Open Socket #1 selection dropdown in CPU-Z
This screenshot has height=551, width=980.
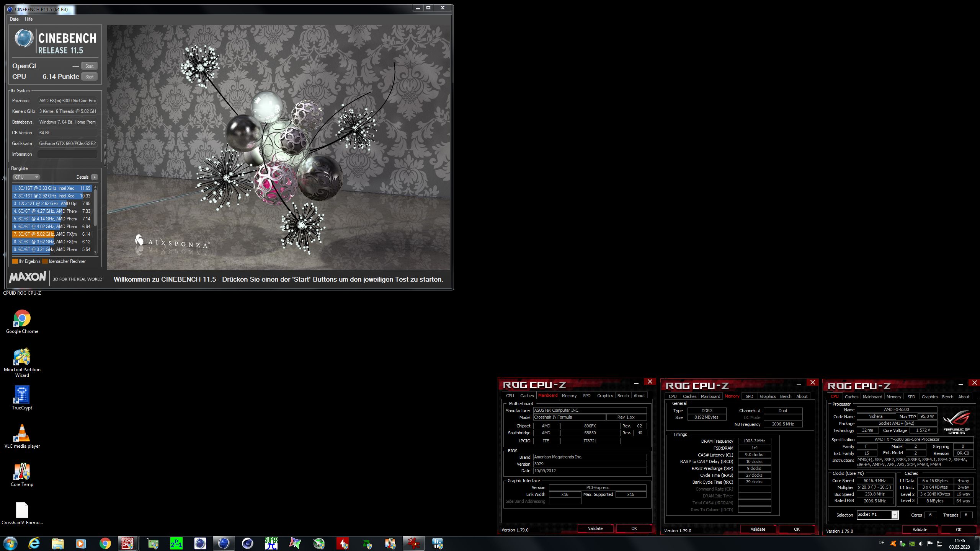[x=877, y=515]
